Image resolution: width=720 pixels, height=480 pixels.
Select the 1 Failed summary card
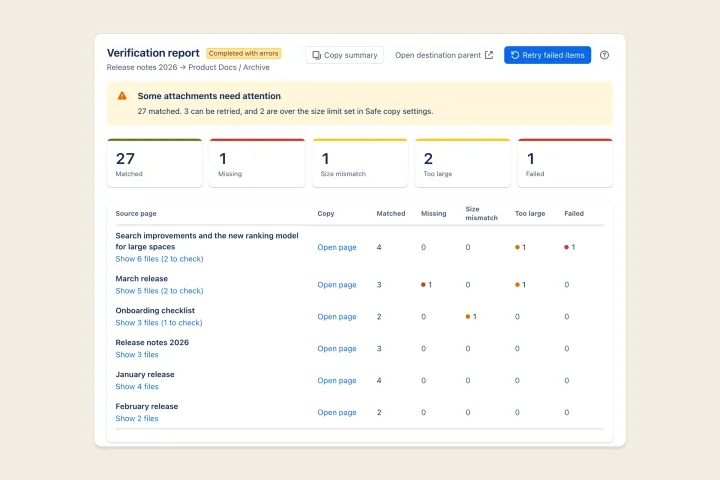(x=565, y=163)
